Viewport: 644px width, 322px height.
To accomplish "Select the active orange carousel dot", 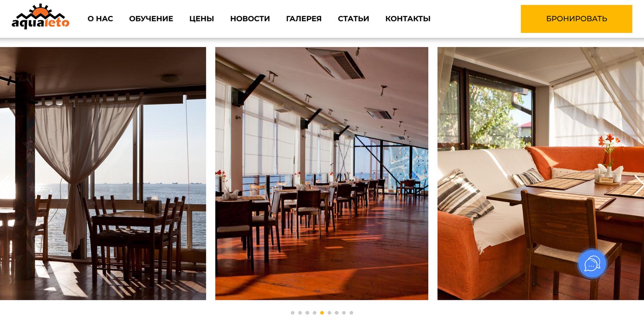I will (x=322, y=313).
